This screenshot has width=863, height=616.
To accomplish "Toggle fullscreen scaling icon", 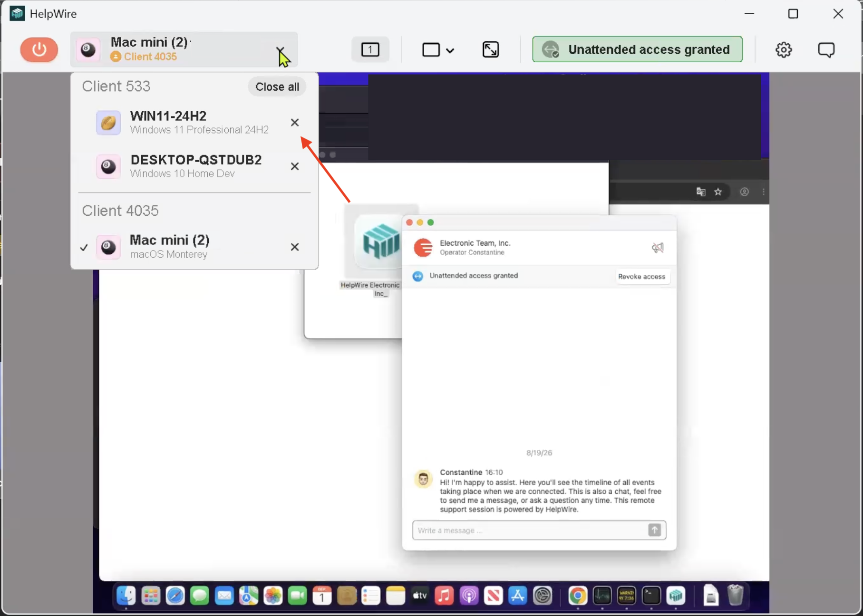I will pos(491,49).
